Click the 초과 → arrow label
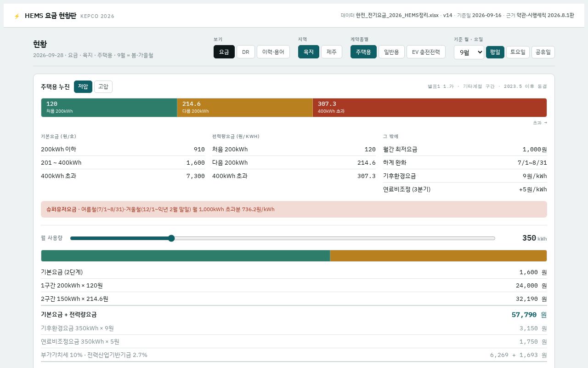Viewport: 588px width, 368px height. tap(540, 123)
